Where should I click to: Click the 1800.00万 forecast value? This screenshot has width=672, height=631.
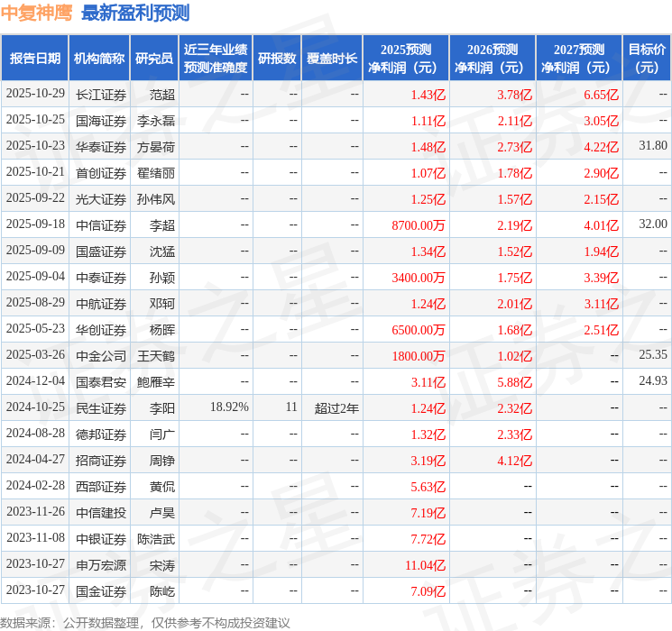[419, 356]
